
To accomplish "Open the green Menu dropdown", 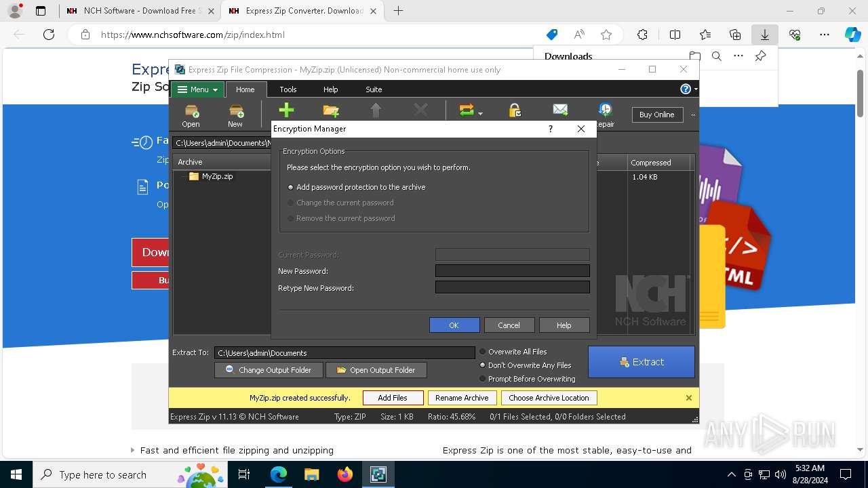I will [x=197, y=89].
